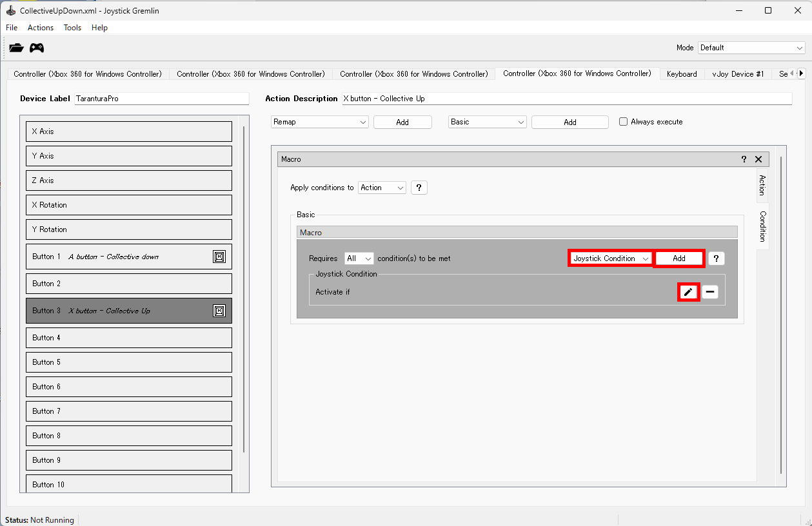Click the open profile folder icon
Image resolution: width=812 pixels, height=526 pixels.
[x=16, y=48]
